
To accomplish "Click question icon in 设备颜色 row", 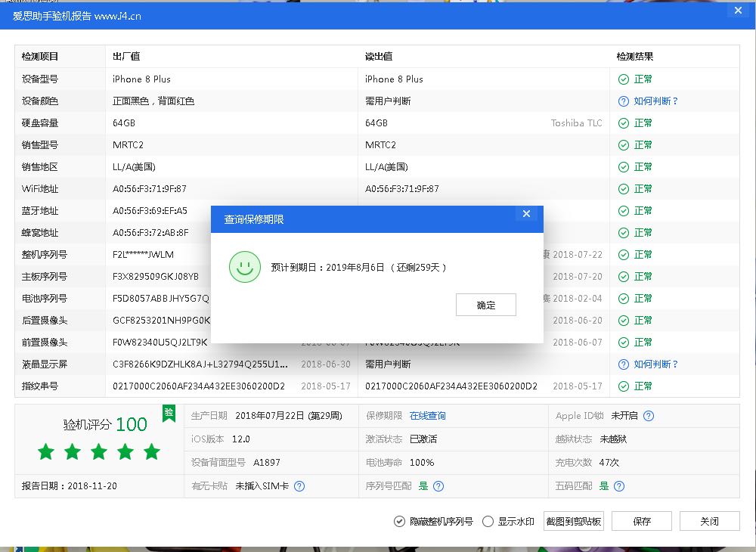I will pos(624,101).
